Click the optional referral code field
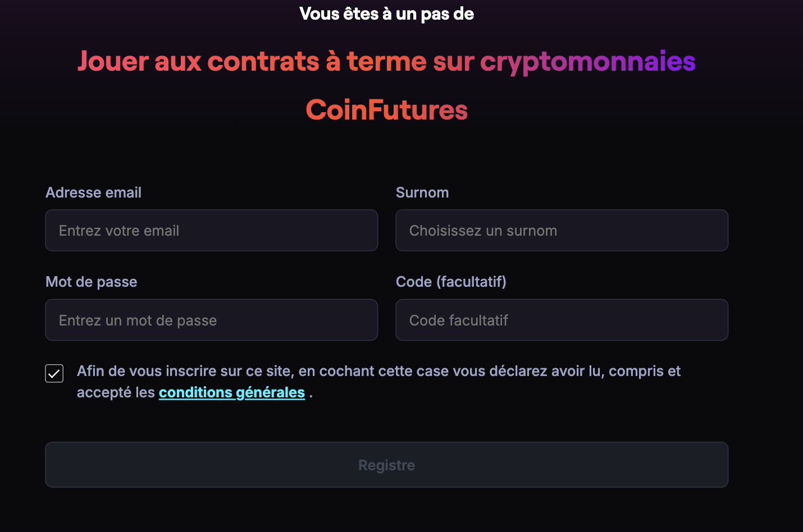This screenshot has width=803, height=532. pos(562,320)
